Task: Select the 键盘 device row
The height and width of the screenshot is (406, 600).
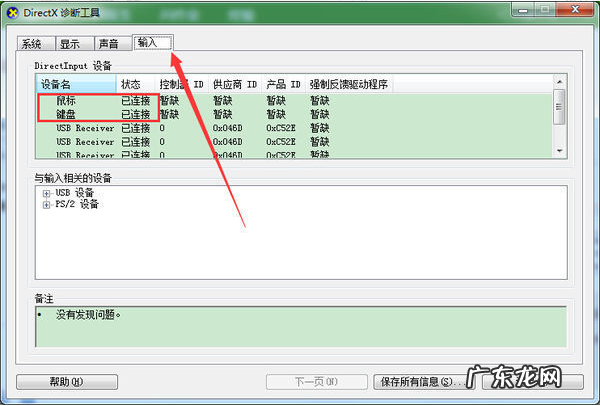Action: (294, 114)
